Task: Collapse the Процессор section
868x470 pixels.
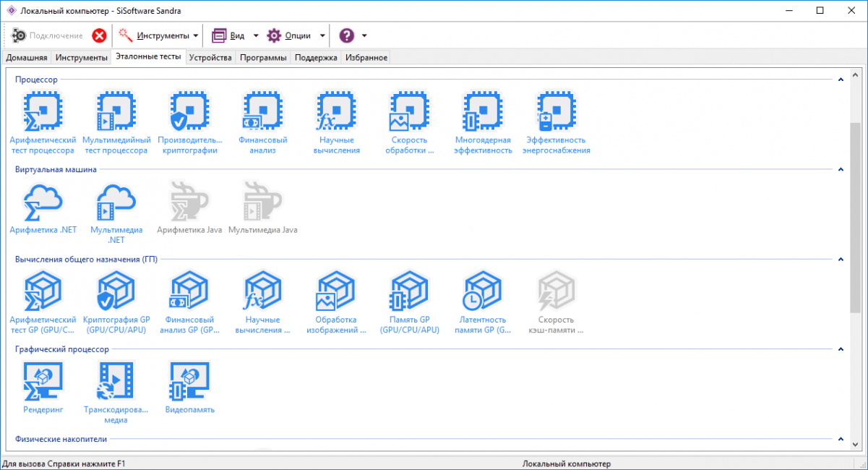Action: [841, 80]
